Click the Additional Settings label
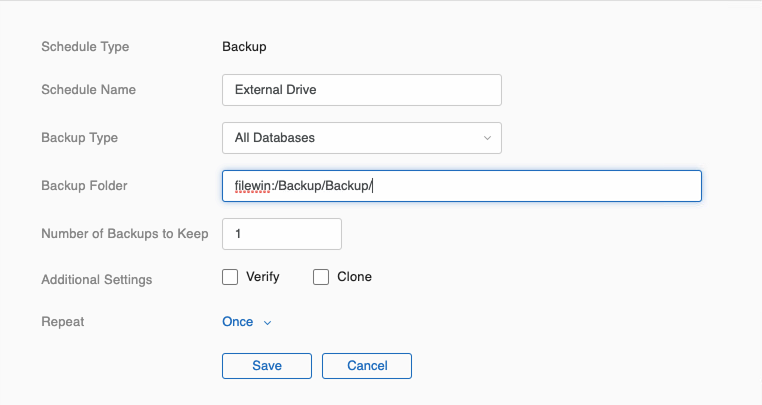Screen dimensions: 762x405 click(96, 280)
